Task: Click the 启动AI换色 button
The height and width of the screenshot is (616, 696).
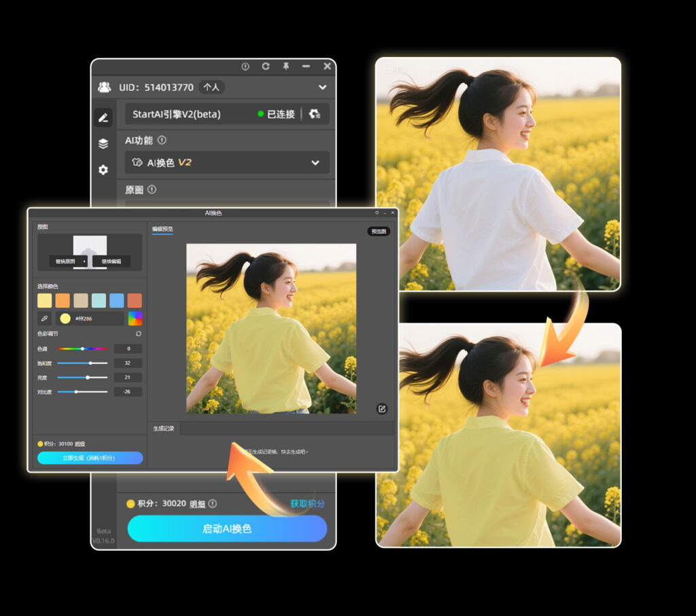Action: (227, 528)
